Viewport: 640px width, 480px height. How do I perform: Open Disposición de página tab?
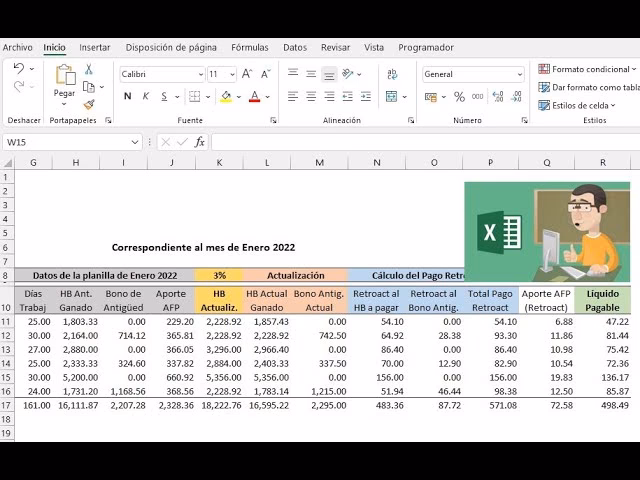pos(171,47)
